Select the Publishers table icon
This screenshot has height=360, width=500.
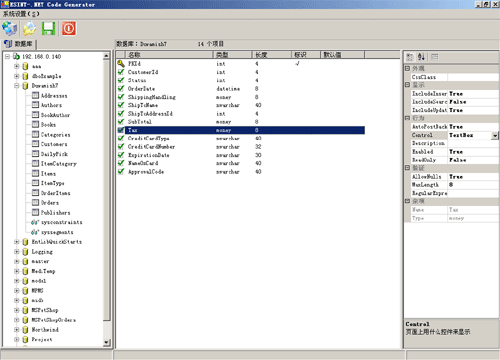[35, 212]
